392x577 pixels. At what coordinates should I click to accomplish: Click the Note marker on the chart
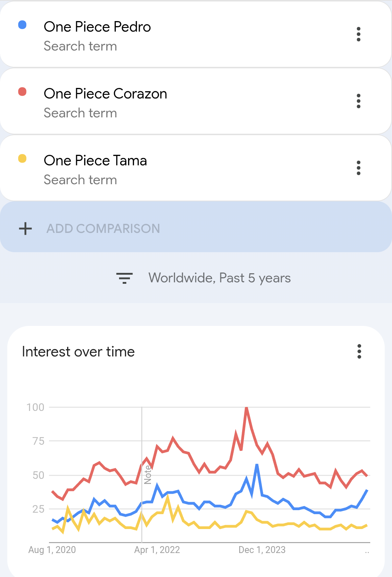[148, 475]
